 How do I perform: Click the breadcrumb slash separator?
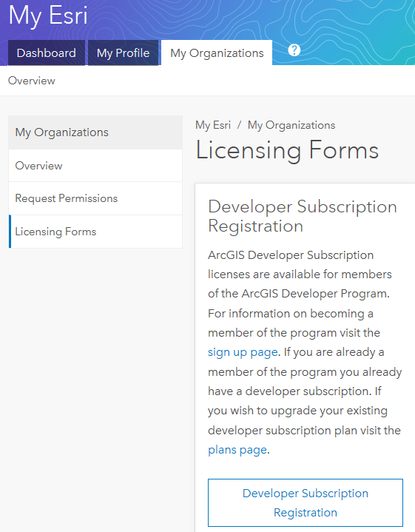tap(239, 125)
